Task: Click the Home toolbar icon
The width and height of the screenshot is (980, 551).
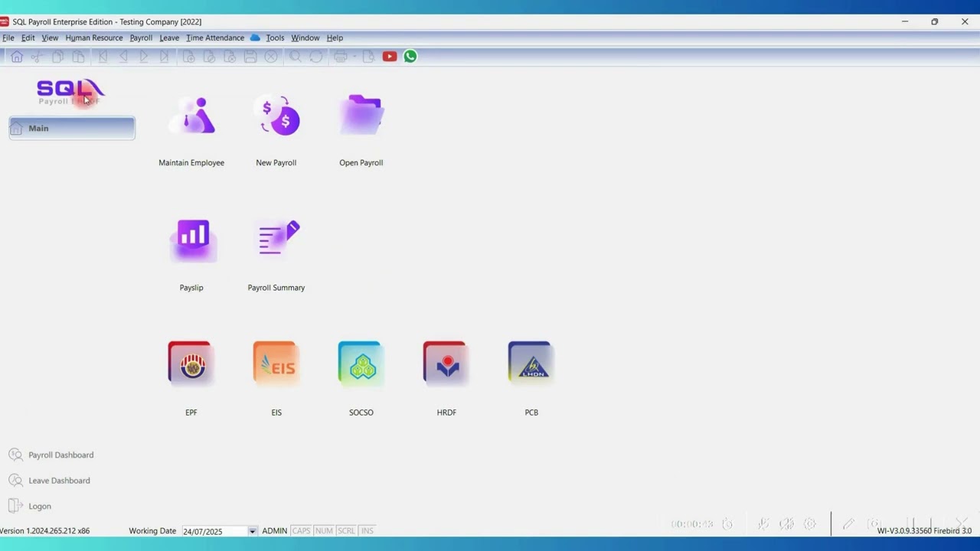Action: click(x=17, y=57)
